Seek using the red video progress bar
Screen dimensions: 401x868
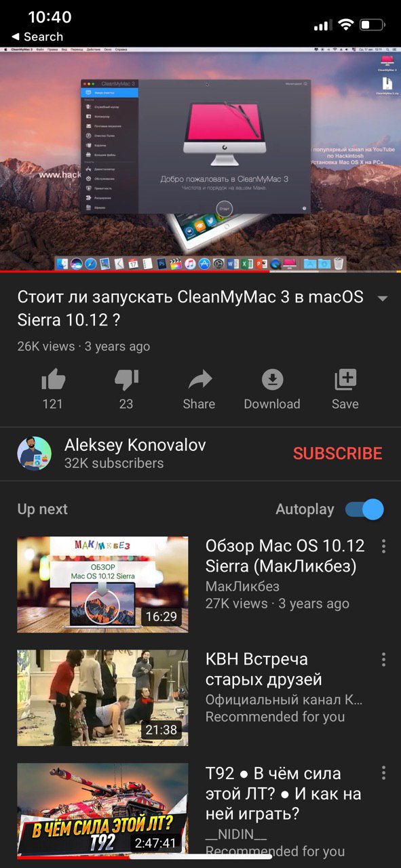coord(200,271)
